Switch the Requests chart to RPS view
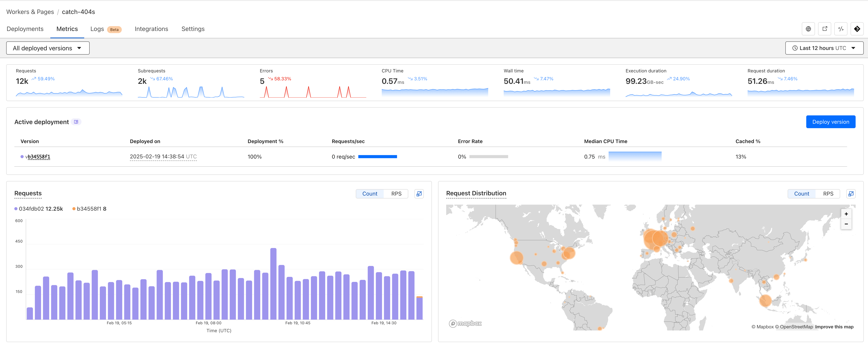 click(x=396, y=194)
